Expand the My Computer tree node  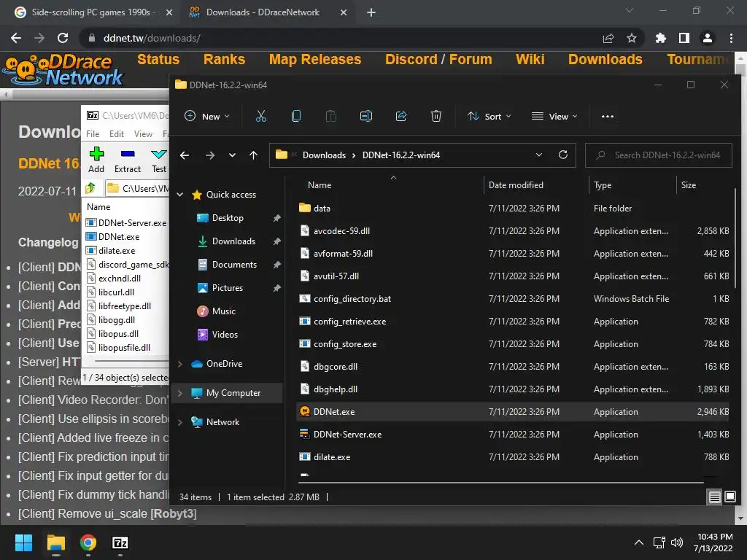[180, 393]
